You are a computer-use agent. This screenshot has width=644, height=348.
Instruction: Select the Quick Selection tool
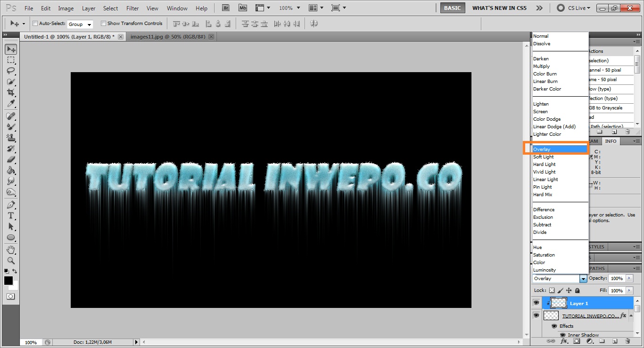tap(11, 82)
